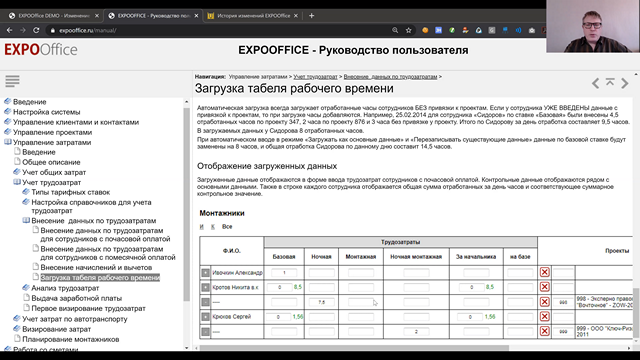Open Внесение данных для сотрудников с помесячной оплатой
640x360 pixels.
coord(108,253)
